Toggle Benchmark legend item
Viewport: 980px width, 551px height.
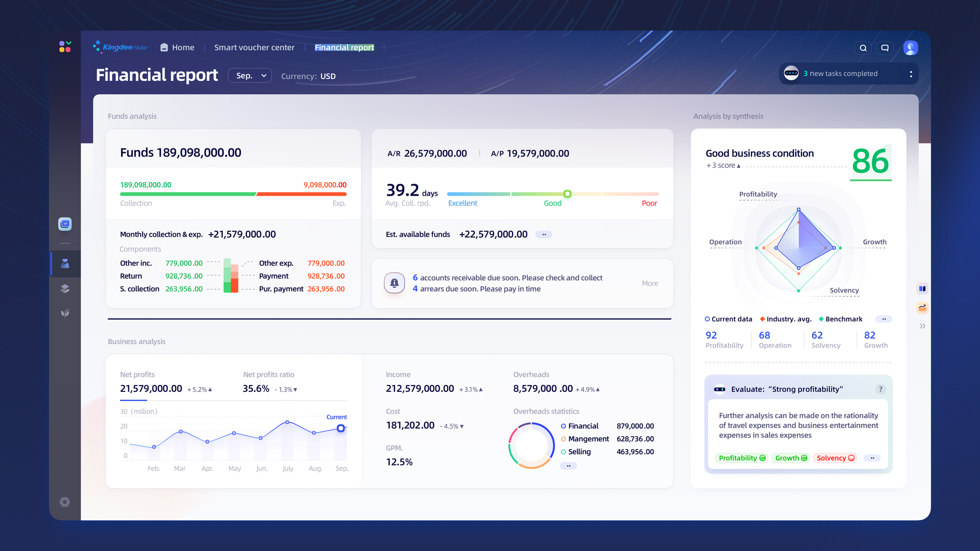coord(841,319)
